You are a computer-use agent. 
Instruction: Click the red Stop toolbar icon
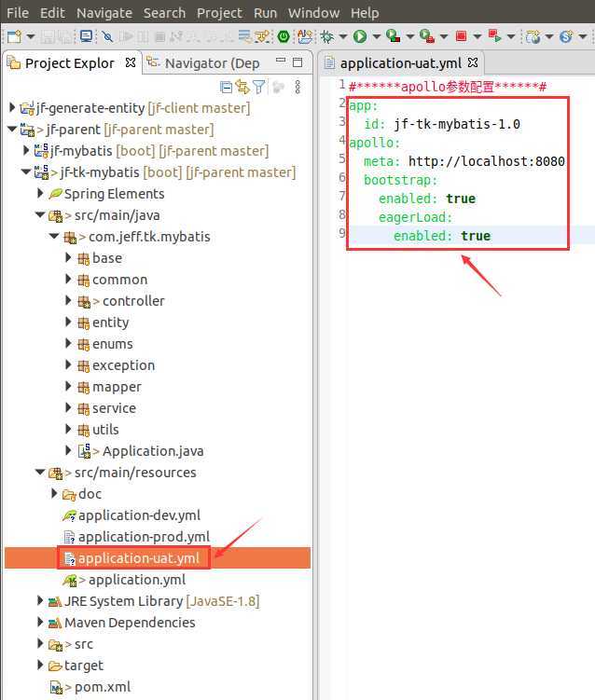(461, 36)
